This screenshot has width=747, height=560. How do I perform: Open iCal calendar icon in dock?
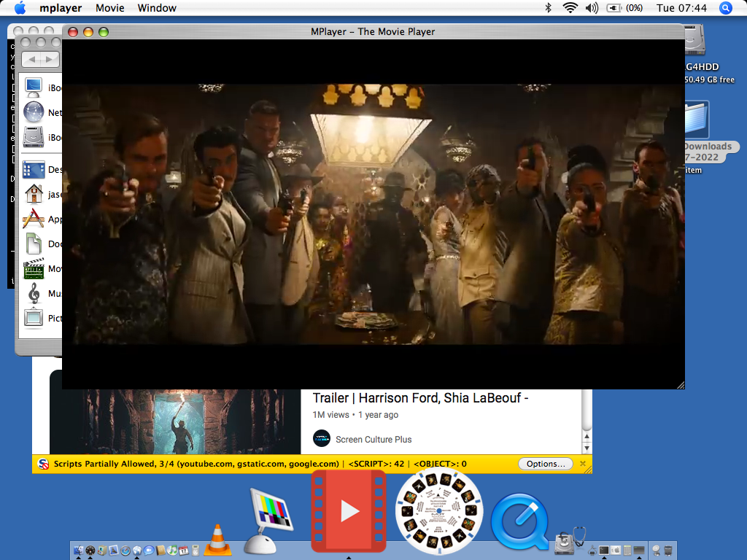pos(184,551)
